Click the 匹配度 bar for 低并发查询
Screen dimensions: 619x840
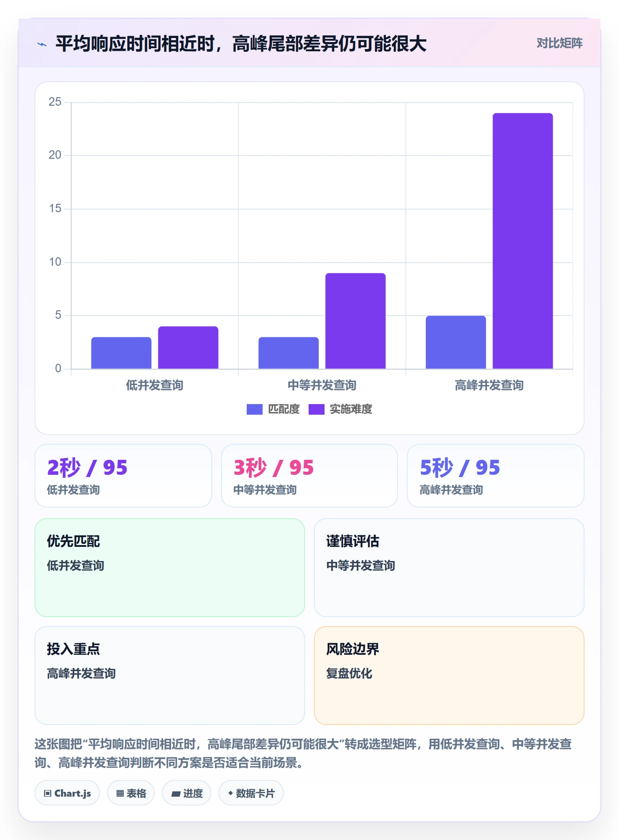[121, 353]
